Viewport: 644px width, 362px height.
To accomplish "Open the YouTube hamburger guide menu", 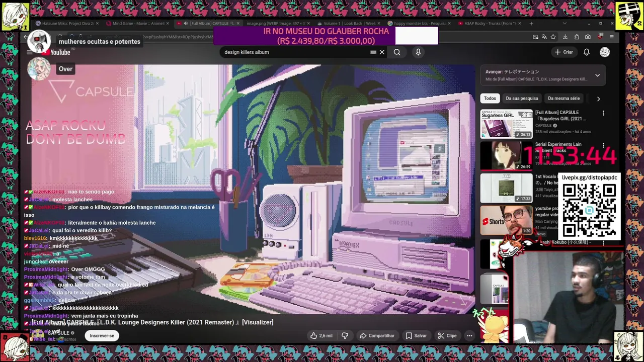I will [30, 52].
